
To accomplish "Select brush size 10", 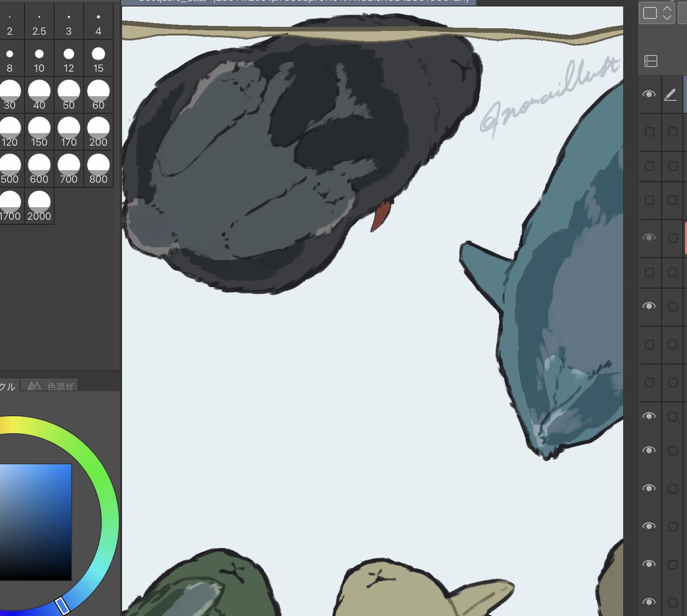I will [x=39, y=58].
